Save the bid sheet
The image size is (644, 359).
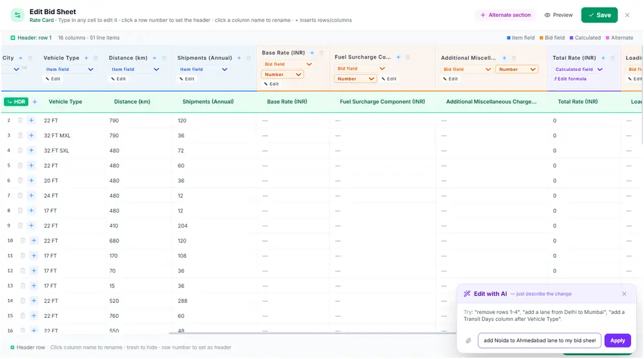(x=599, y=15)
